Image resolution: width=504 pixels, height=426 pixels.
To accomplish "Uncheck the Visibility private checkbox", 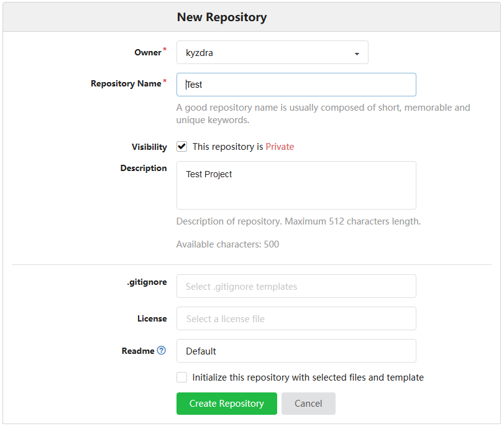I will (181, 147).
